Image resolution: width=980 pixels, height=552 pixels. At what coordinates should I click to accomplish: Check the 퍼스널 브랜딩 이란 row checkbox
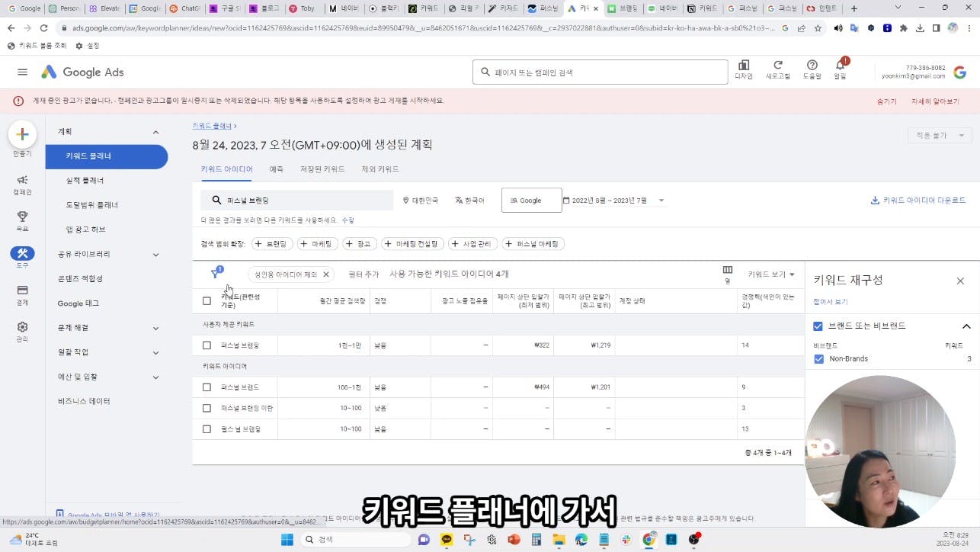point(207,408)
